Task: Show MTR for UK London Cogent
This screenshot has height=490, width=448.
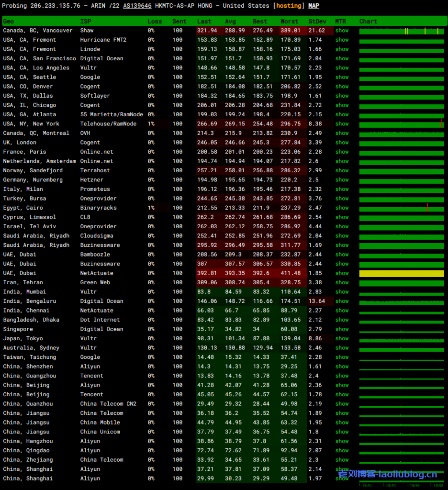Action: click(342, 143)
